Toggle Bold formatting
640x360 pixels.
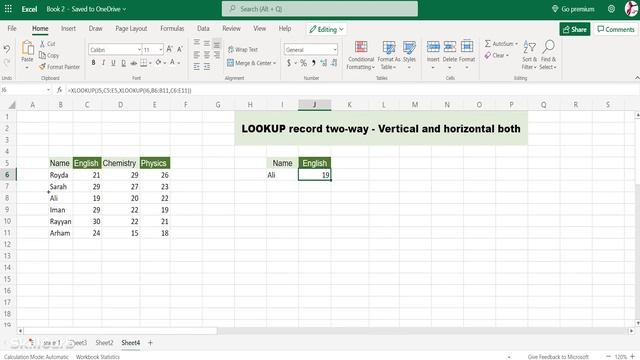(93, 62)
